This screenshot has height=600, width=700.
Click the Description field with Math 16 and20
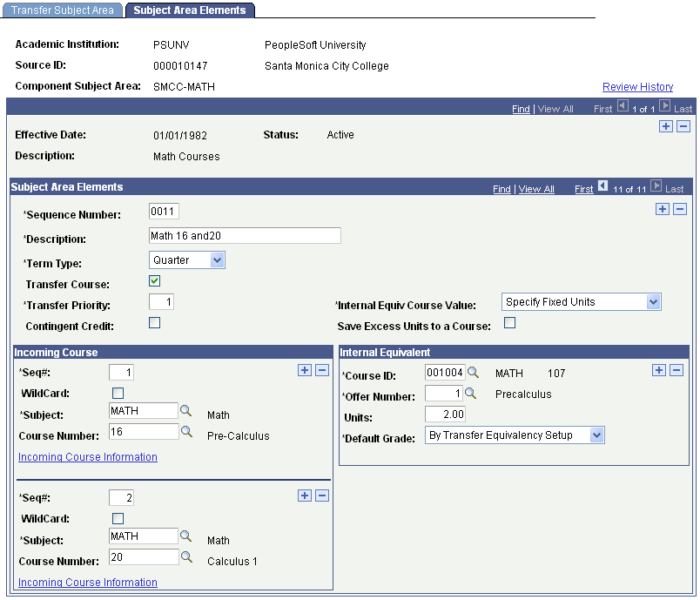tap(245, 236)
